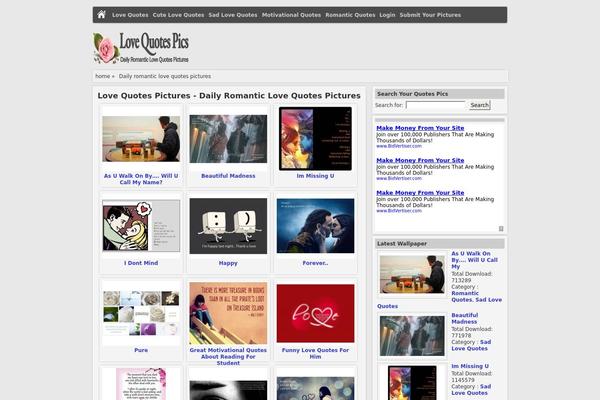Open the I Dont Mind comic thumbnail
Image resolution: width=600 pixels, height=400 pixels.
pos(141,226)
